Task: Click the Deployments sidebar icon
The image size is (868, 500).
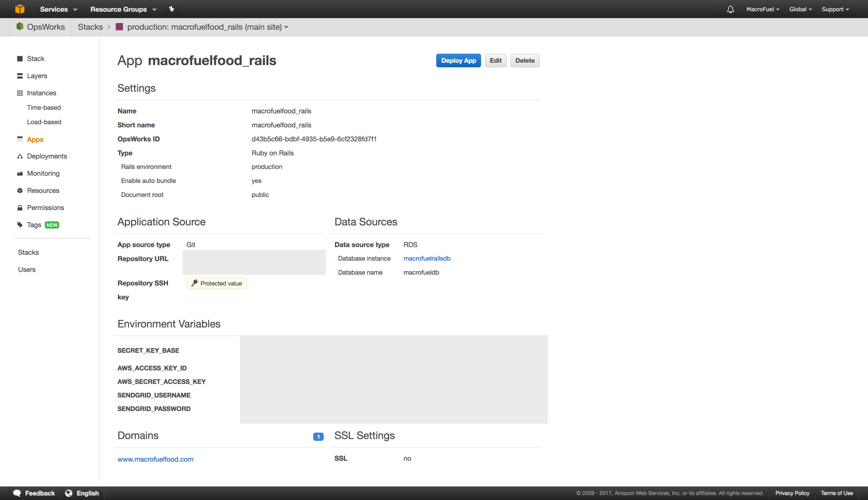Action: (20, 156)
